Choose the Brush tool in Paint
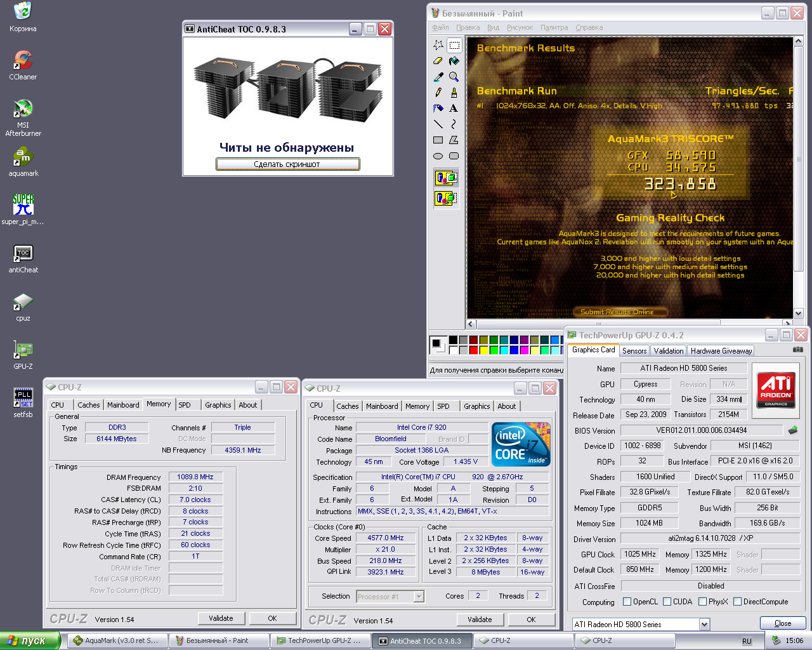812x650 pixels. (x=454, y=93)
